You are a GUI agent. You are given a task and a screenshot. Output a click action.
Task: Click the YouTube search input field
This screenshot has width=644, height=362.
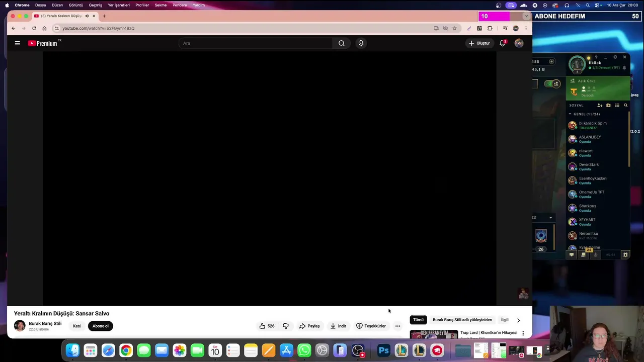[x=255, y=43]
